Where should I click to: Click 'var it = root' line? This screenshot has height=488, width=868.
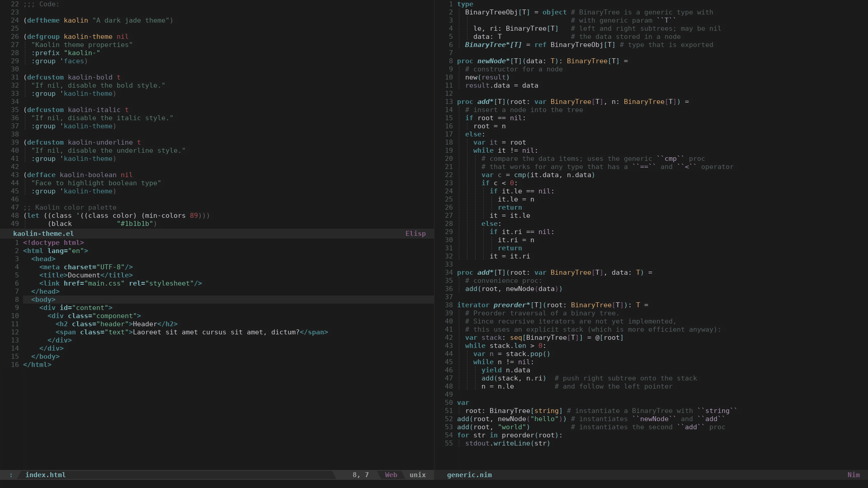coord(500,142)
